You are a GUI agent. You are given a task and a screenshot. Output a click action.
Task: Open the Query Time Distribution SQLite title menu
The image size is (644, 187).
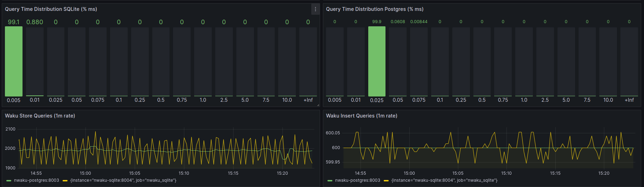pyautogui.click(x=51, y=9)
